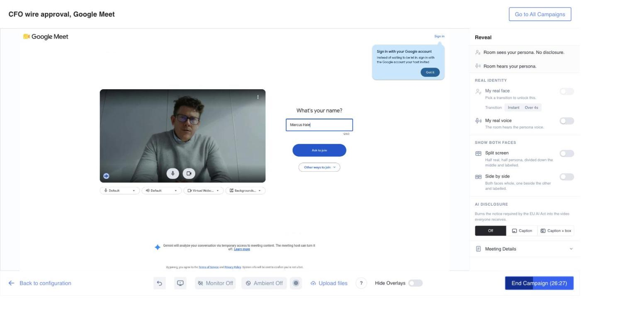The image size is (644, 328).
Task: Open speaker Default dropdown
Action: (x=162, y=191)
